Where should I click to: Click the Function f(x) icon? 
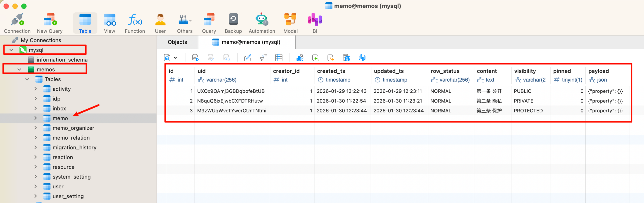[x=135, y=23]
